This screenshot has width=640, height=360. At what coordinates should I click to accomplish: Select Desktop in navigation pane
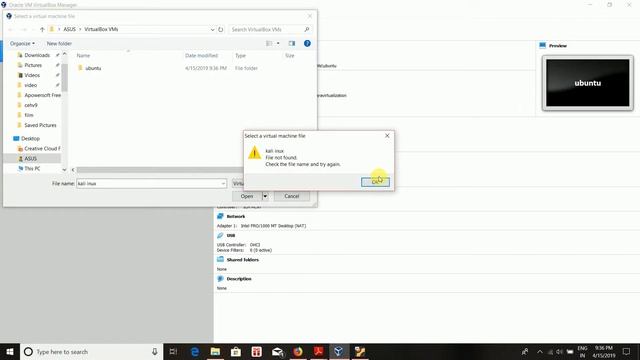pyautogui.click(x=30, y=138)
